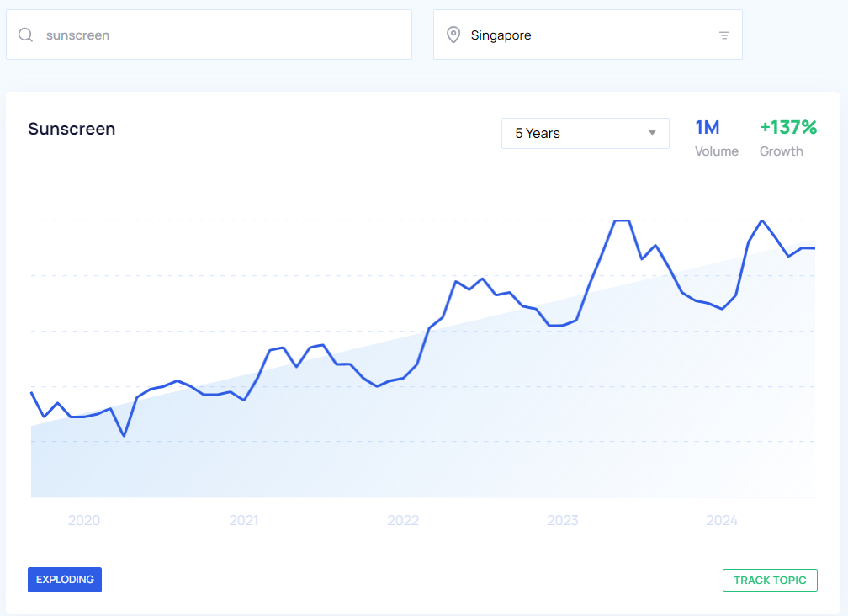
Task: Click the arrow on the 5 Years dropdown
Action: click(652, 134)
